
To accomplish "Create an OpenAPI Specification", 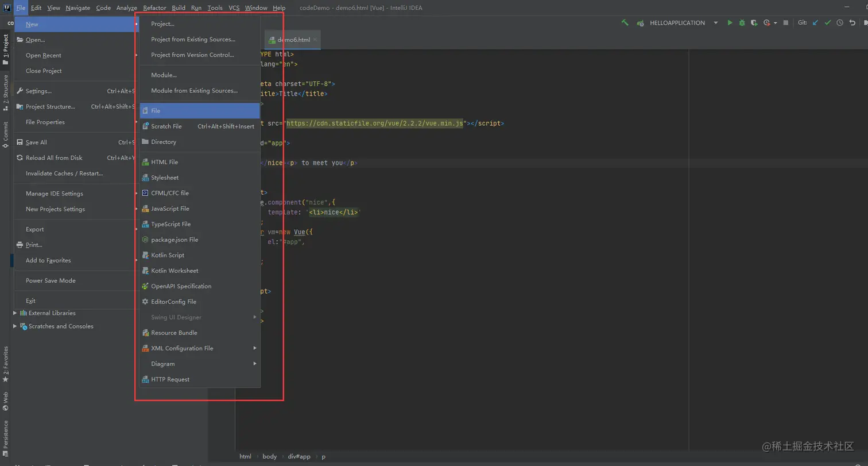I will click(x=200, y=286).
